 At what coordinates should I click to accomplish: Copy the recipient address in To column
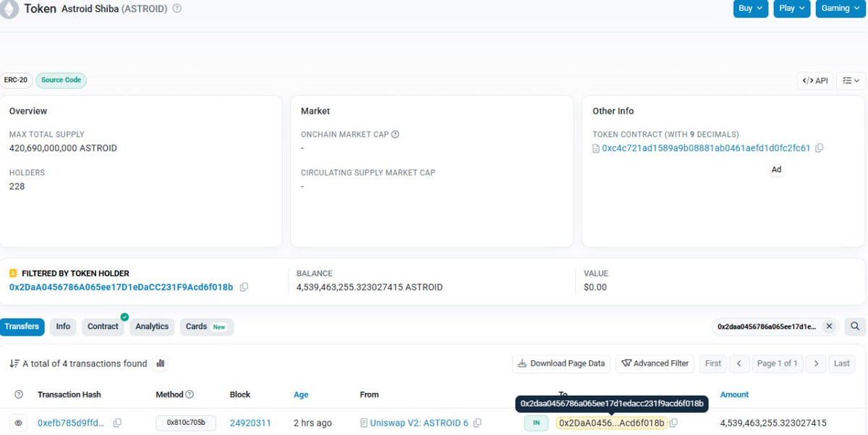673,423
